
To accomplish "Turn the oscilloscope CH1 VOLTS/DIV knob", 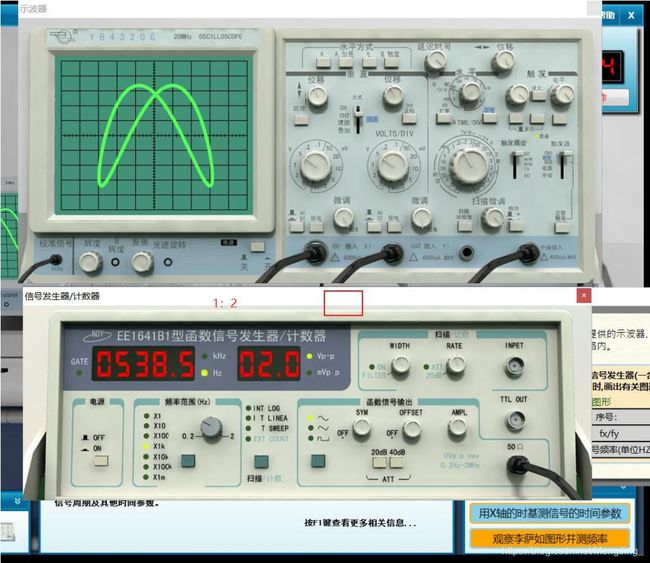I will pos(316,166).
